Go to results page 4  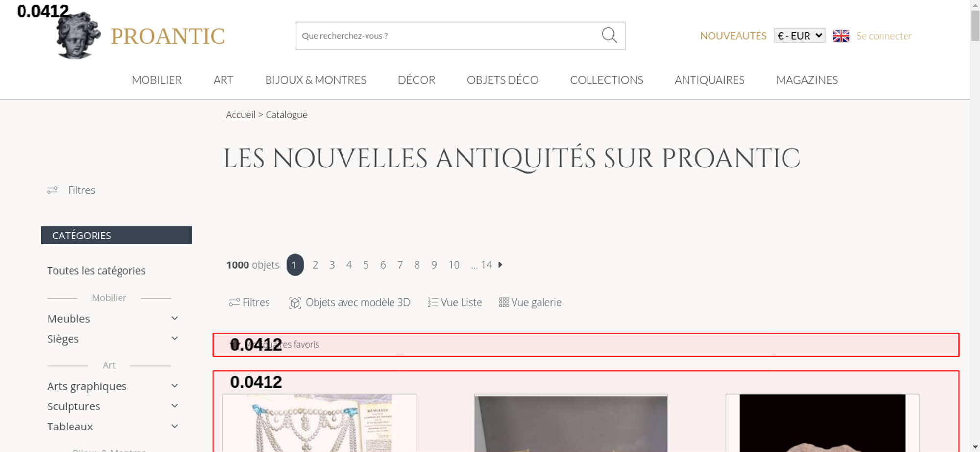coord(349,265)
